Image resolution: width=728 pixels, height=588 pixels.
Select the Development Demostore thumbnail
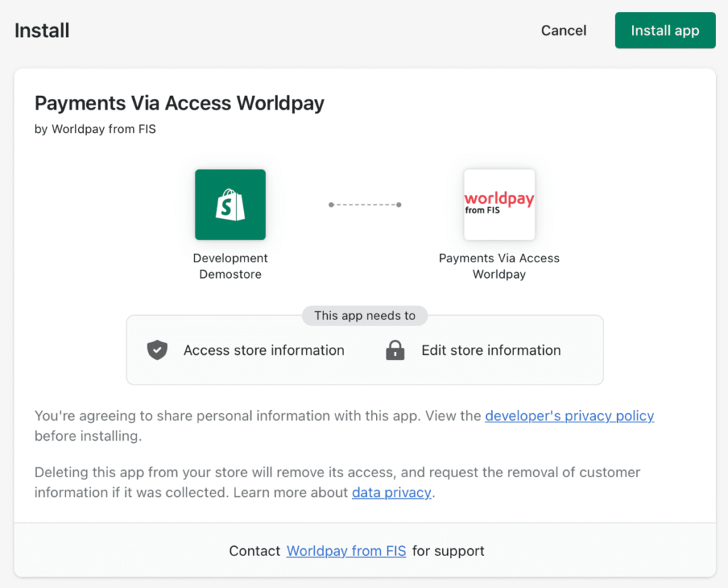point(230,204)
